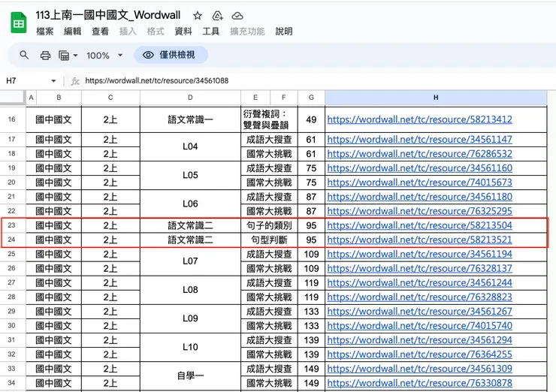Screen dimensions: 556x392
Task: Open the search magnifier in the toolbar
Action: (24, 55)
